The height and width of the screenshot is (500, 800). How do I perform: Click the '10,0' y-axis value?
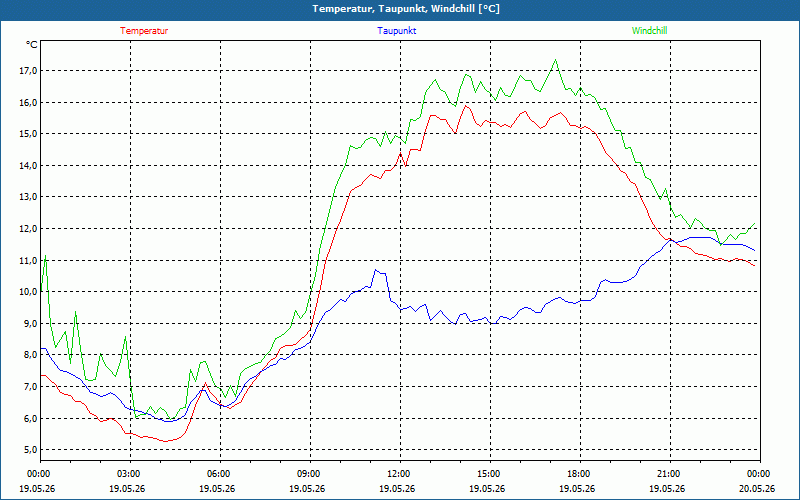tap(29, 292)
